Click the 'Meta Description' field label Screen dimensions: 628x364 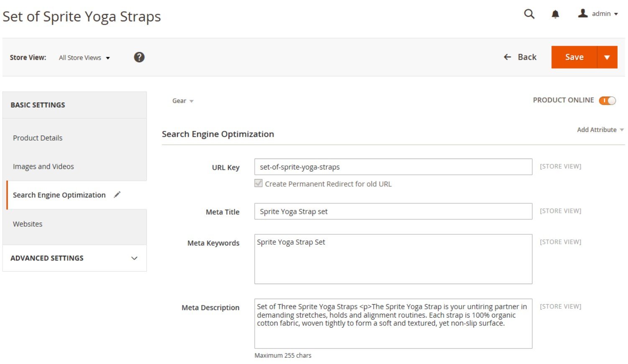pos(210,308)
